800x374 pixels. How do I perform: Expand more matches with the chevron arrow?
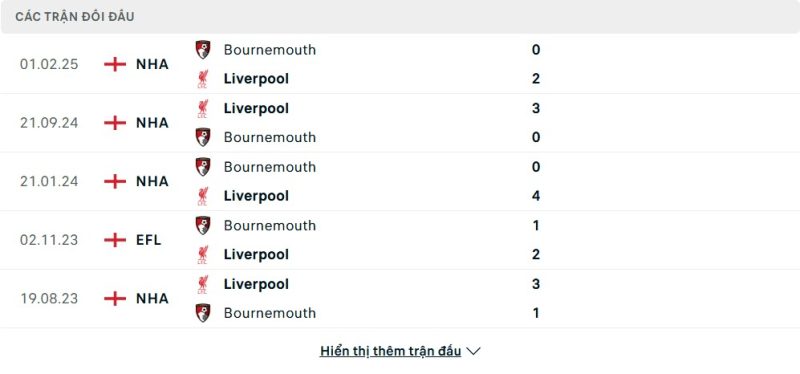click(x=473, y=351)
